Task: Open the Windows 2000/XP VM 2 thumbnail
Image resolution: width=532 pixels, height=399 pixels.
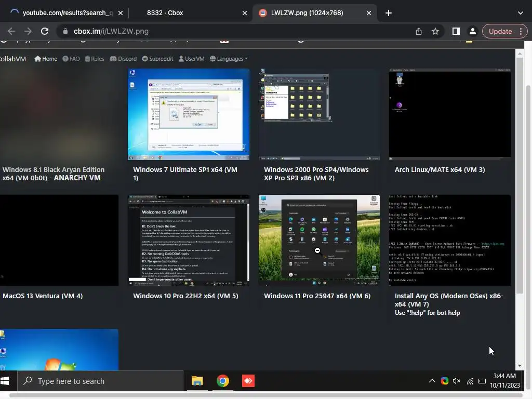Action: [319, 114]
